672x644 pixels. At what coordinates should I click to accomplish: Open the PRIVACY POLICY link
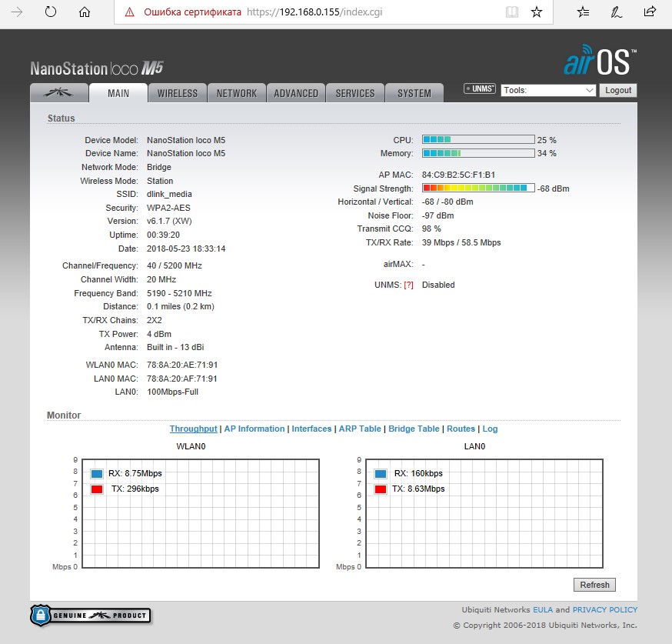click(604, 609)
